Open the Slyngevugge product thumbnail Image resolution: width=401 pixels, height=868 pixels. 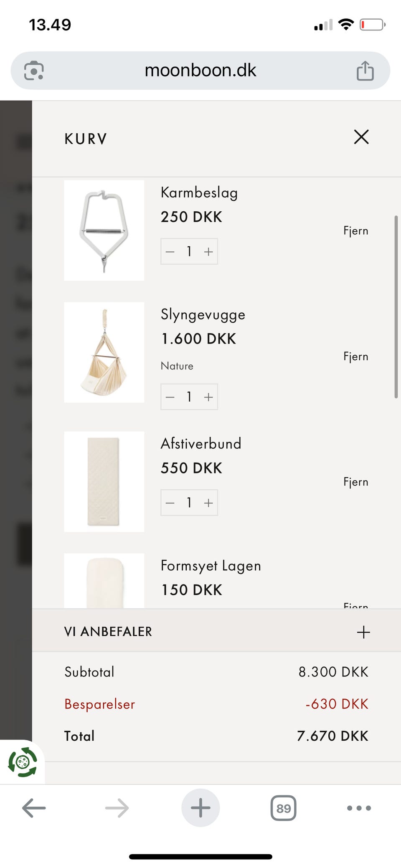(x=104, y=352)
